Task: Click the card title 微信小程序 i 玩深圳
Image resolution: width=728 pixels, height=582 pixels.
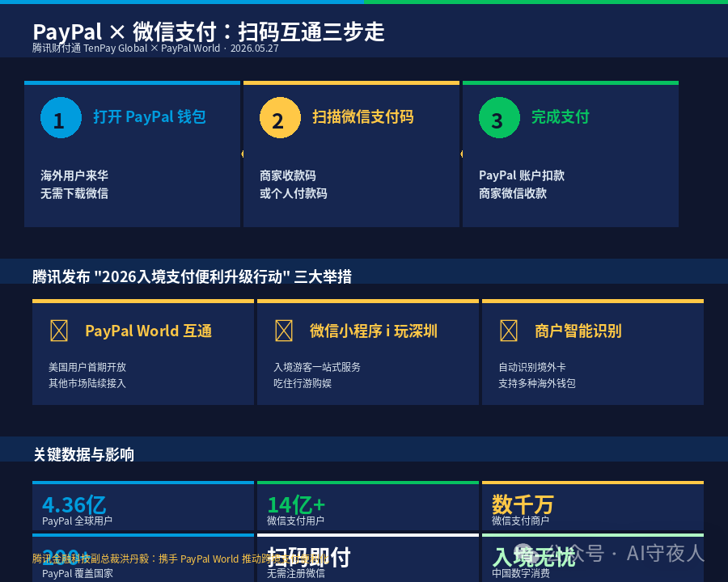Action: (x=373, y=331)
